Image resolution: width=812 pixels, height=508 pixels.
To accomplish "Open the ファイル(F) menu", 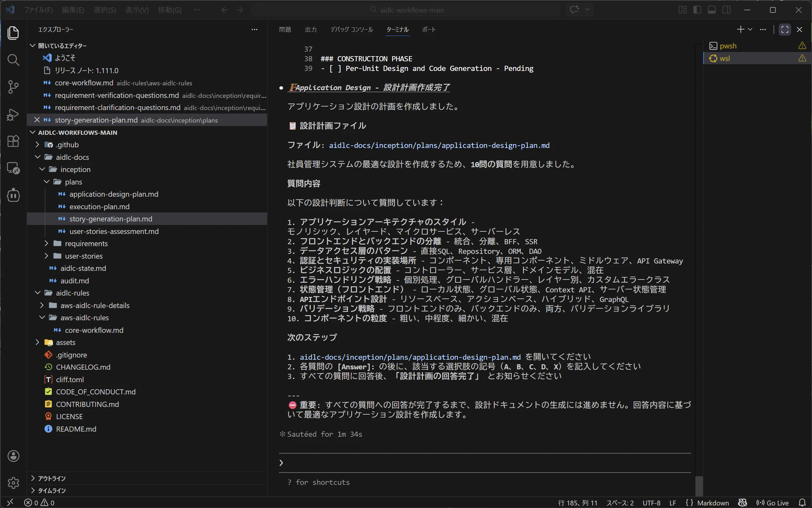I will click(x=38, y=10).
